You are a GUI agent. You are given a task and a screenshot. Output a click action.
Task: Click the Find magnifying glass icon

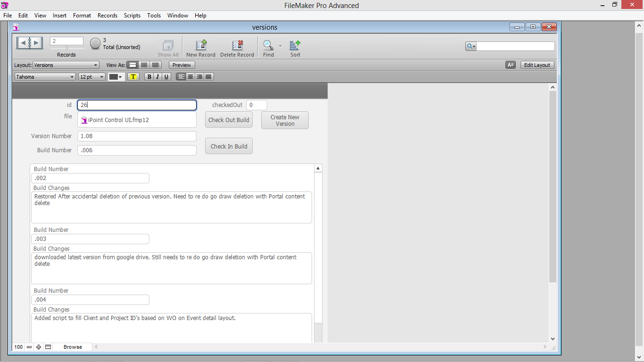[268, 45]
